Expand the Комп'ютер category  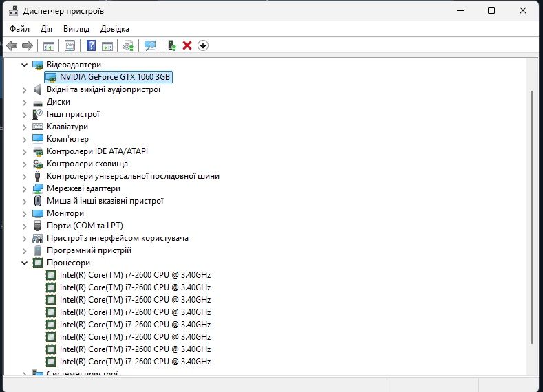[x=24, y=140]
